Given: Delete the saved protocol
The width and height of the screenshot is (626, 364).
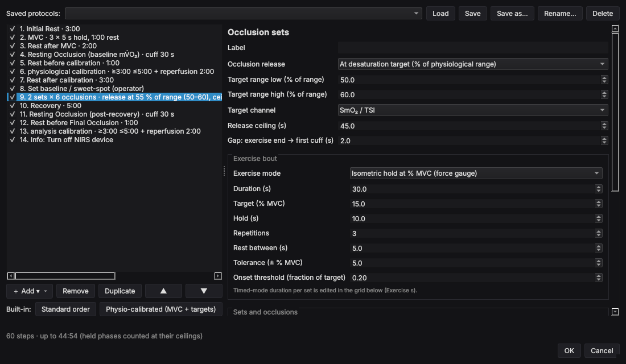Looking at the screenshot, I should point(603,13).
